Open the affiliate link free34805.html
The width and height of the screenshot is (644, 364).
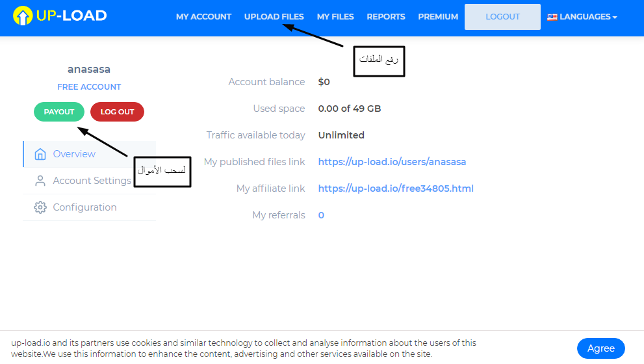396,188
